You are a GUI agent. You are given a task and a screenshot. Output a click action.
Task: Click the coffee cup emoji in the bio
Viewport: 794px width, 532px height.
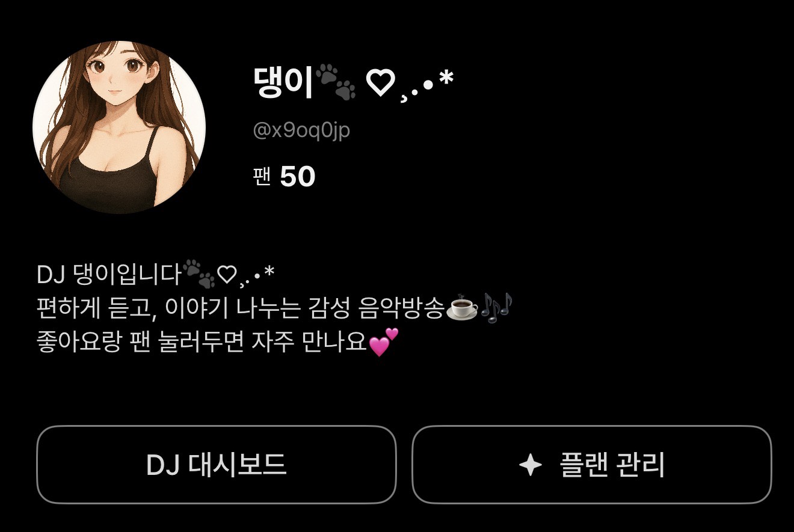(463, 308)
